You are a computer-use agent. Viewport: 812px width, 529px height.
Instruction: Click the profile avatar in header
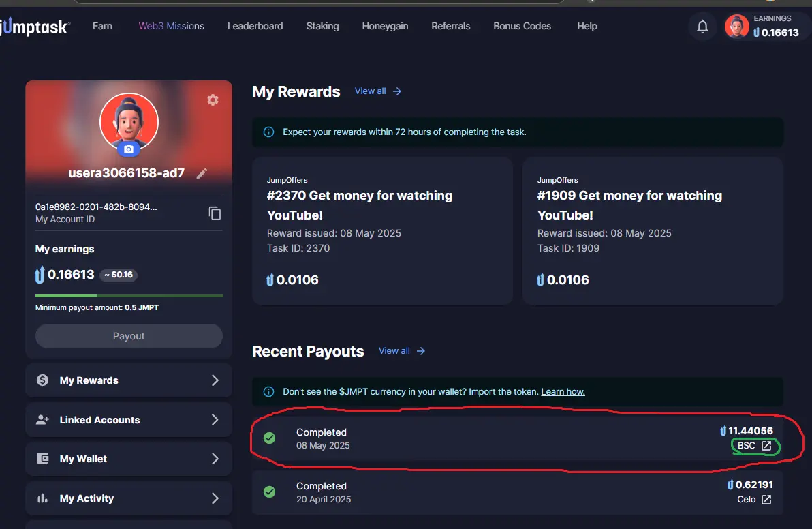click(x=736, y=26)
